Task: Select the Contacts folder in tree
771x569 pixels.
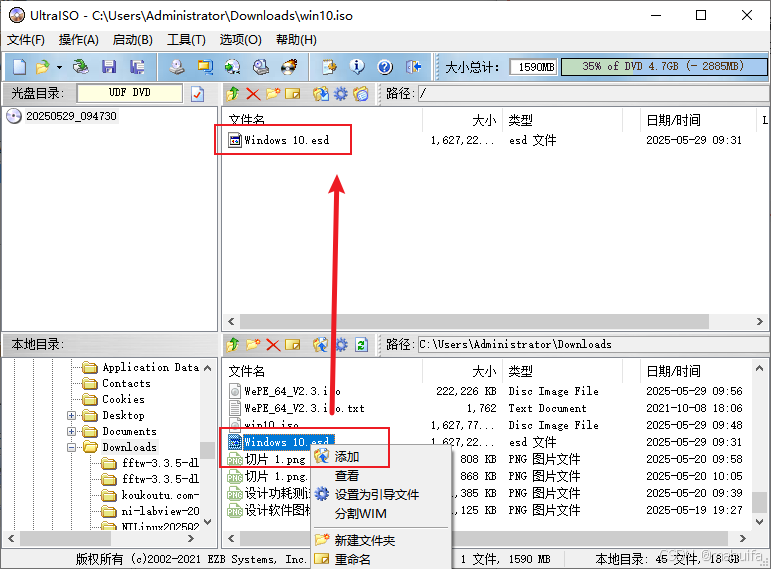Action: tap(126, 383)
